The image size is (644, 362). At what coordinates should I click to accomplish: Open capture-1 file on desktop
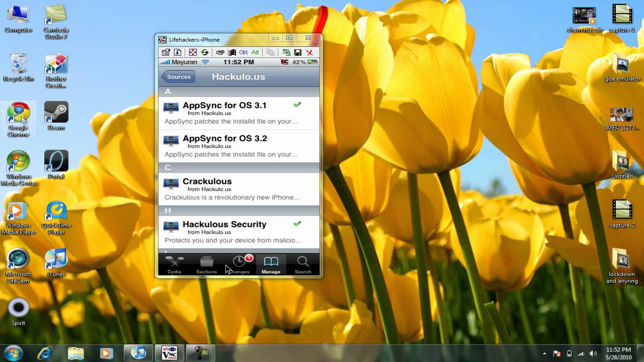(x=622, y=19)
